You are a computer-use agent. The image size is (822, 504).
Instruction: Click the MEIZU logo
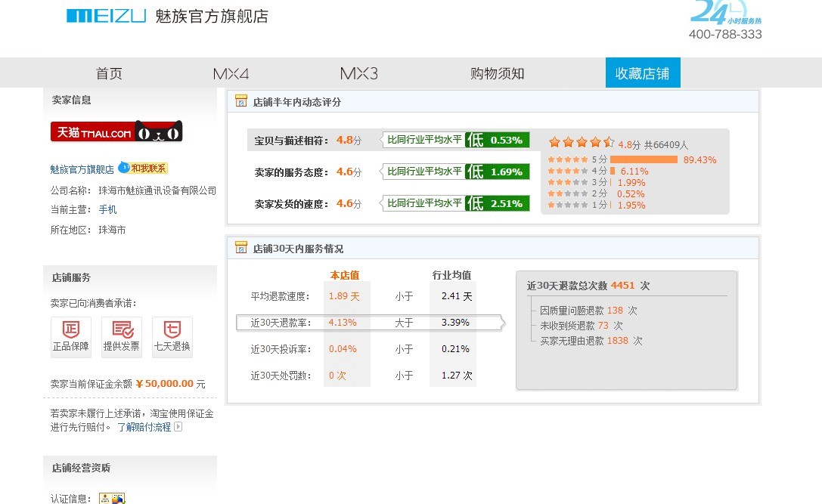click(x=106, y=16)
